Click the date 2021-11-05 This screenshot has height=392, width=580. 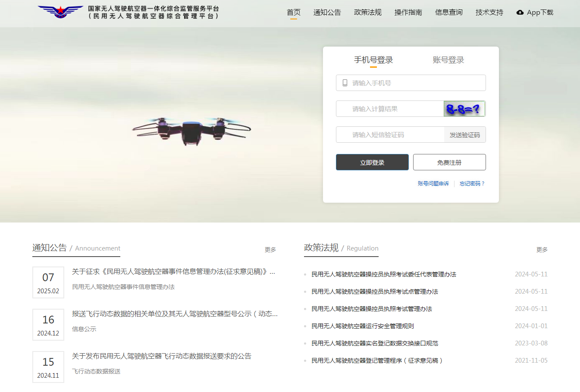pos(531,361)
